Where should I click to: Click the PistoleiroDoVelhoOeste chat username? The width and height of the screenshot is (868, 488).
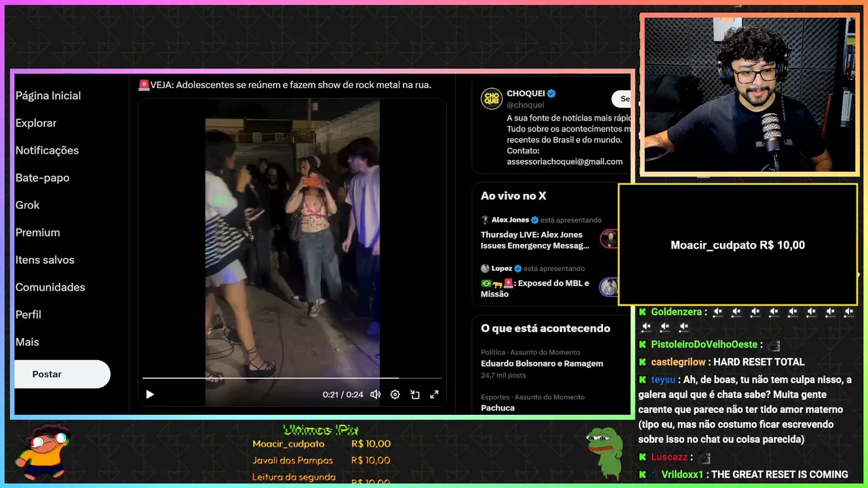pyautogui.click(x=705, y=345)
